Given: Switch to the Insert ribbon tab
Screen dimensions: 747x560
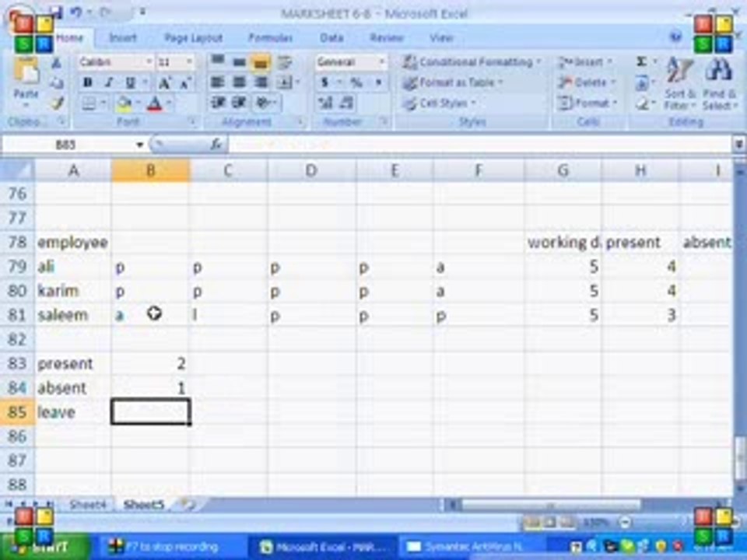Looking at the screenshot, I should (122, 38).
